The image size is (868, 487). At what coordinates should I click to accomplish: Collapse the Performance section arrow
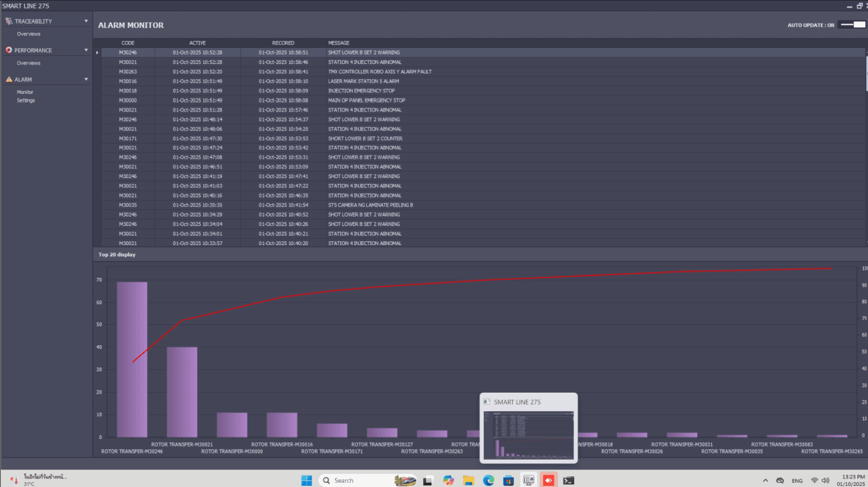[x=86, y=50]
